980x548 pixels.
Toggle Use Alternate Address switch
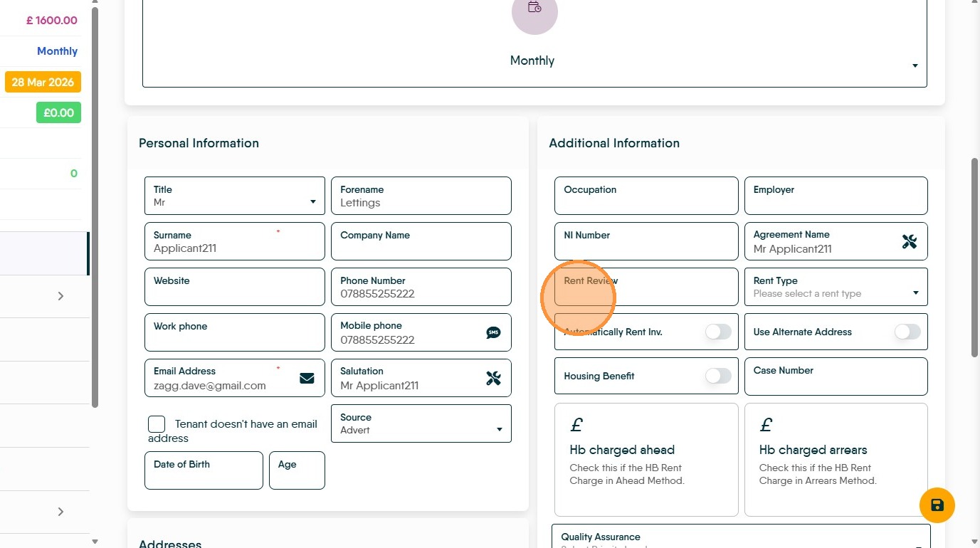[907, 332]
